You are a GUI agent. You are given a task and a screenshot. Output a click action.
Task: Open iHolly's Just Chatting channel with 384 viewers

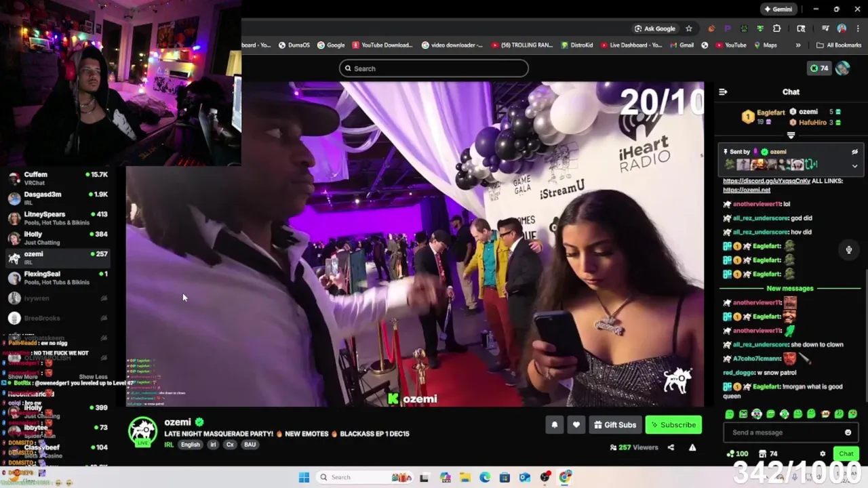pos(58,238)
